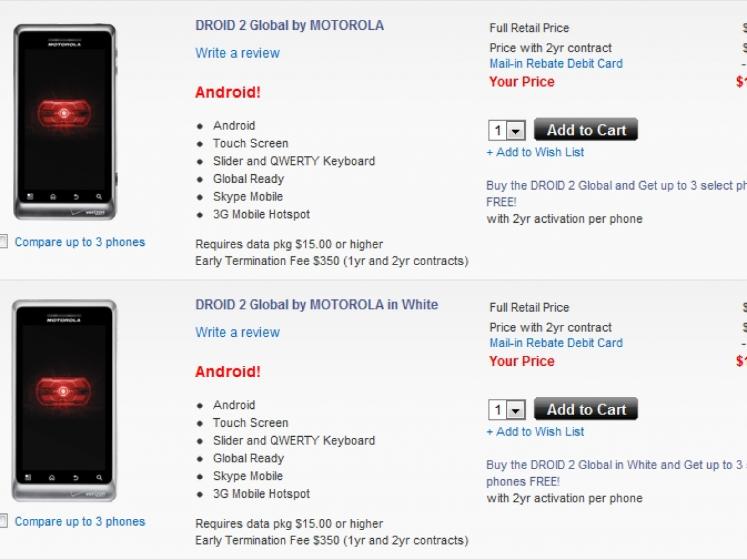The image size is (747, 560).
Task: Add DROID 2 Global in White to cart
Action: pyautogui.click(x=586, y=409)
